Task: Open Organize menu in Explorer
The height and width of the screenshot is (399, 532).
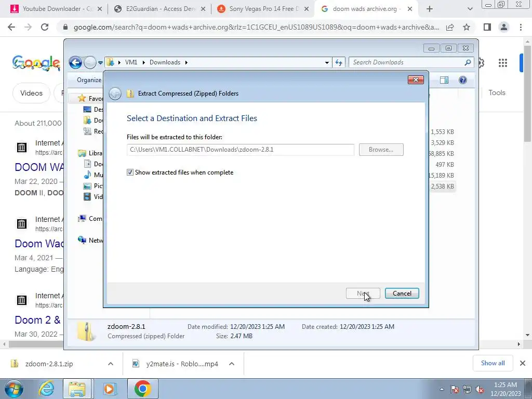Action: 89,80
